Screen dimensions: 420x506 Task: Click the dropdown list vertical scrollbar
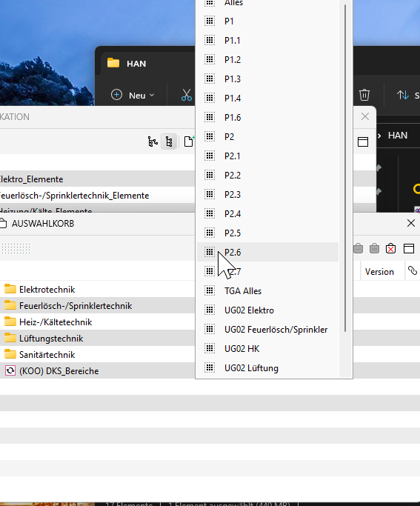tap(345, 168)
